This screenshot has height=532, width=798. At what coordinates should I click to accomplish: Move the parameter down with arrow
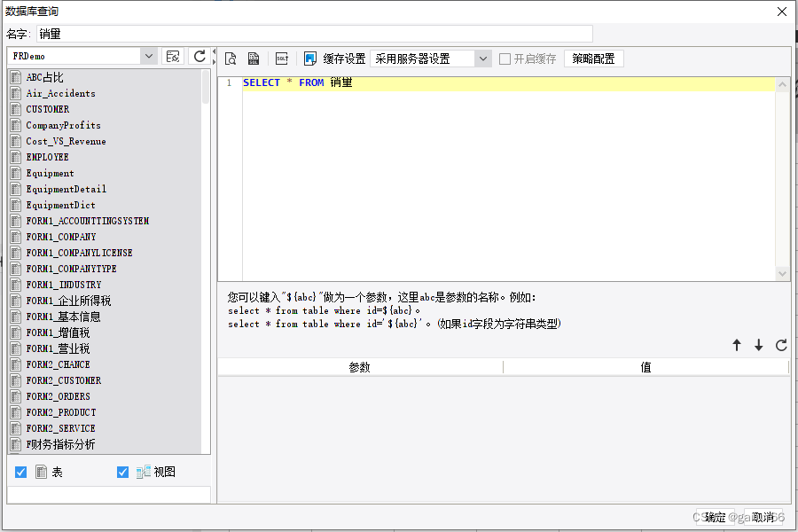tap(758, 345)
